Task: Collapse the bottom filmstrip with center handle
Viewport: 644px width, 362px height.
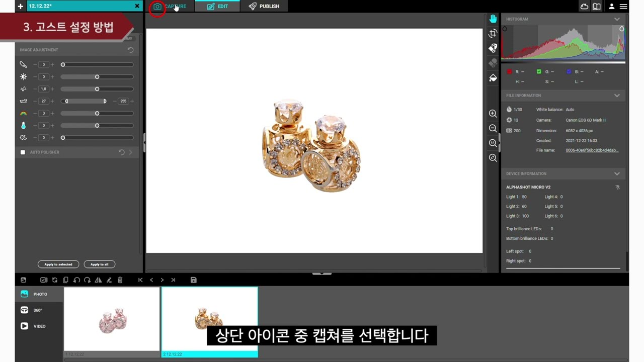Action: [x=322, y=274]
